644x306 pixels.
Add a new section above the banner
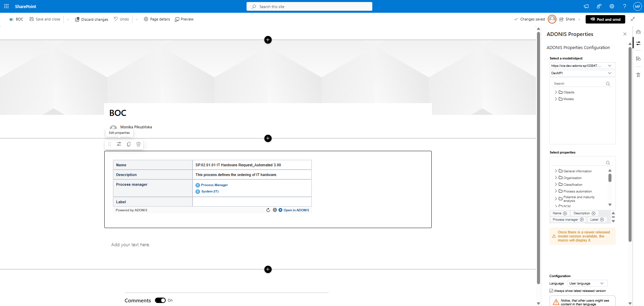coord(268,40)
